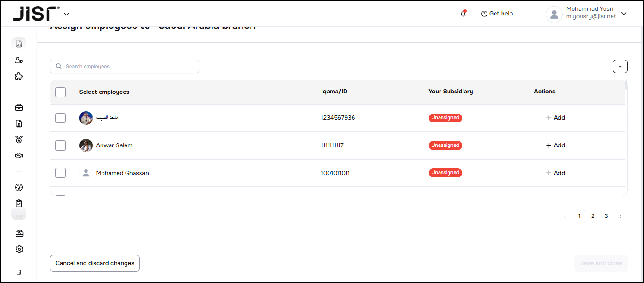Open the speedometer dashboard icon in sidebar
This screenshot has height=283, width=644.
click(x=19, y=187)
